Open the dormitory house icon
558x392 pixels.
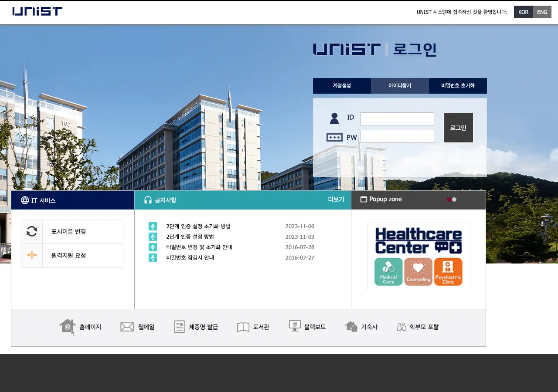[x=351, y=326]
